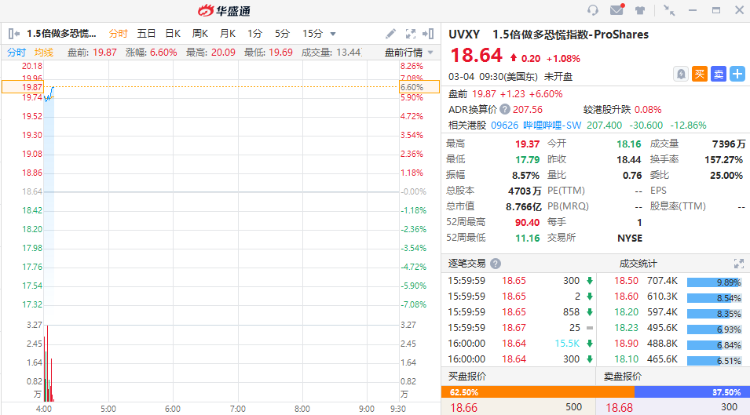The height and width of the screenshot is (415, 750).
Task: Click the 6.93% volume distribution bar
Action: pos(714,329)
